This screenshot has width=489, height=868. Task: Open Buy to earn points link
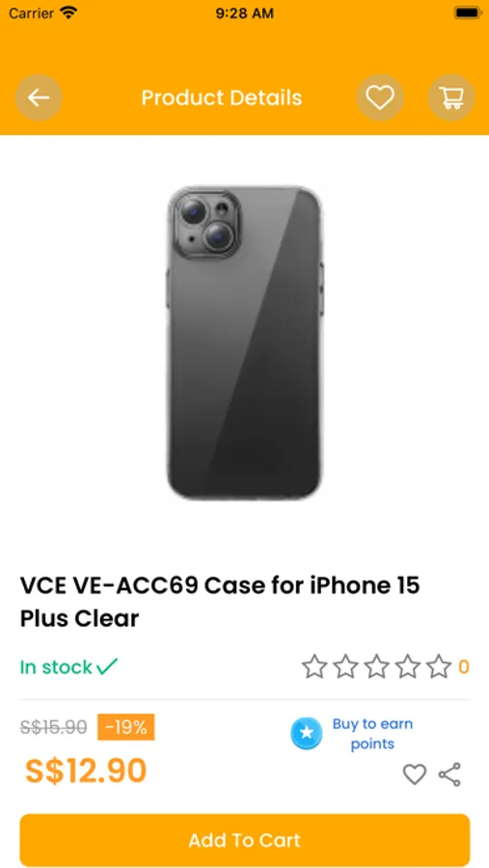click(372, 734)
